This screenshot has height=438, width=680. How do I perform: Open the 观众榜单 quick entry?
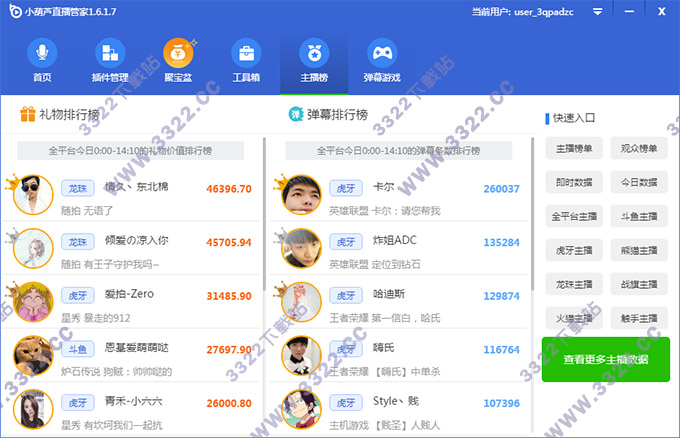(640, 149)
